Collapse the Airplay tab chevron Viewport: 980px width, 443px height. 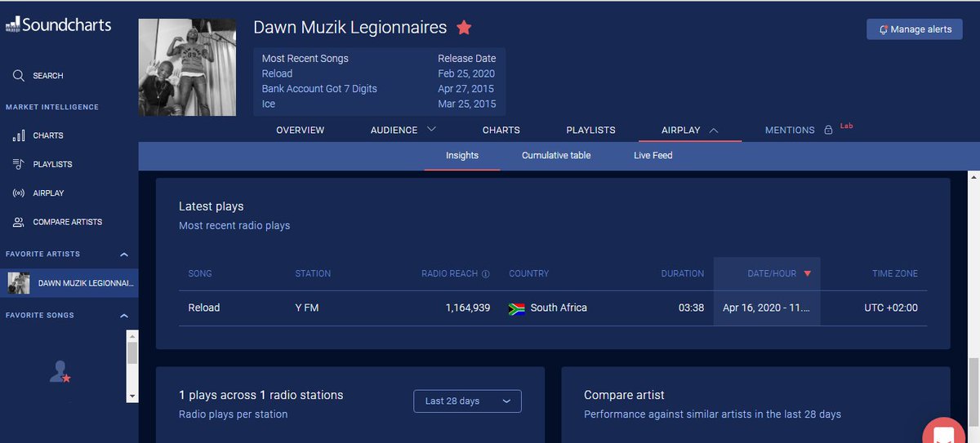coord(713,130)
